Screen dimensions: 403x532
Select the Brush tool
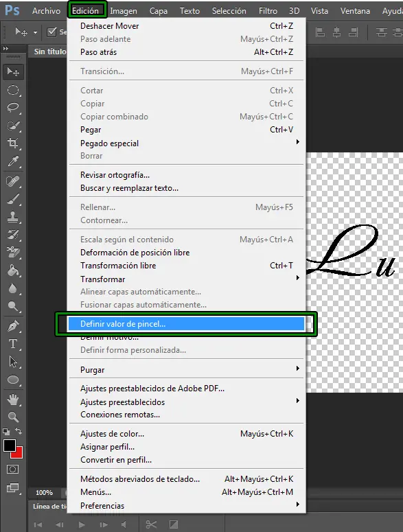[x=13, y=199]
